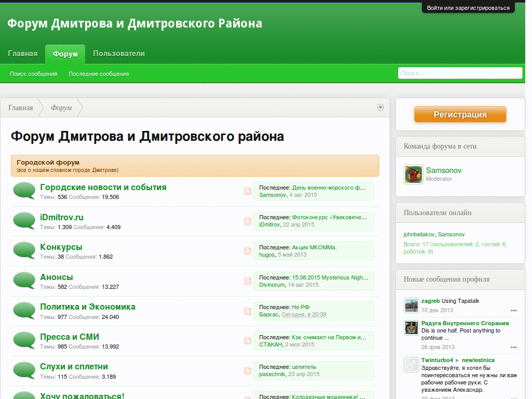This screenshot has width=532, height=399.
Task: Open RSS feed for Анонсы forum
Action: (248, 281)
